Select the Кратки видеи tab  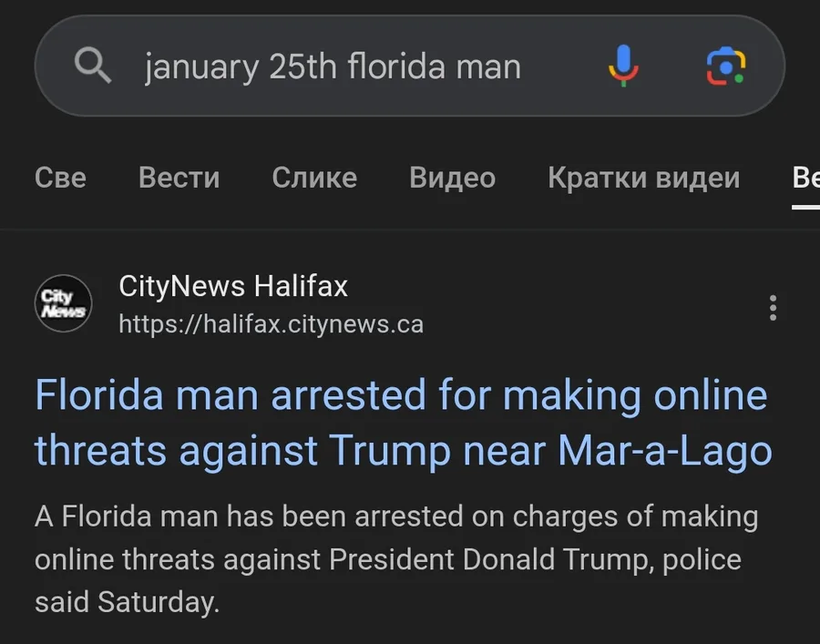coord(643,177)
